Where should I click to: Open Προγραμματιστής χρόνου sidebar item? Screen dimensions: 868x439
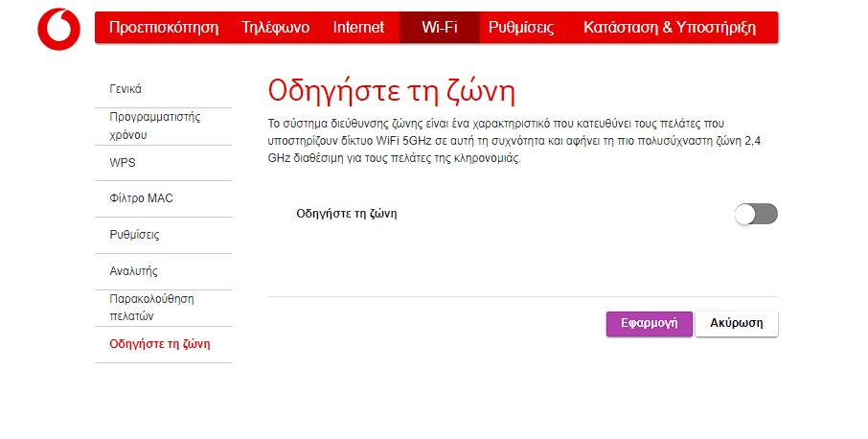click(x=163, y=127)
